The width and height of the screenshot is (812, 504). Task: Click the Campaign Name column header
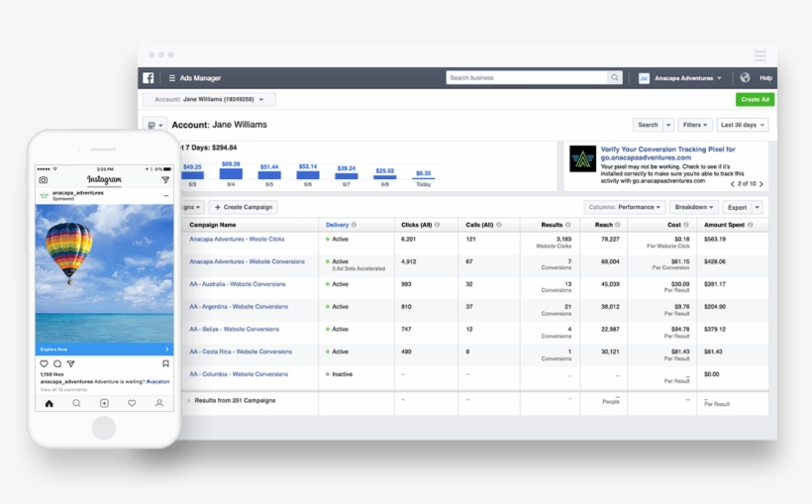(212, 225)
